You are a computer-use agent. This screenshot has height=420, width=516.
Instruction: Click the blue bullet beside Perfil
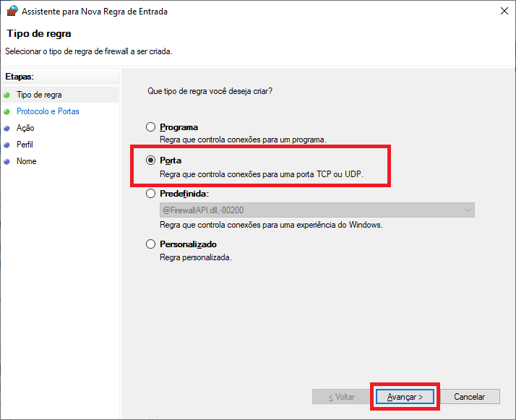(7, 145)
